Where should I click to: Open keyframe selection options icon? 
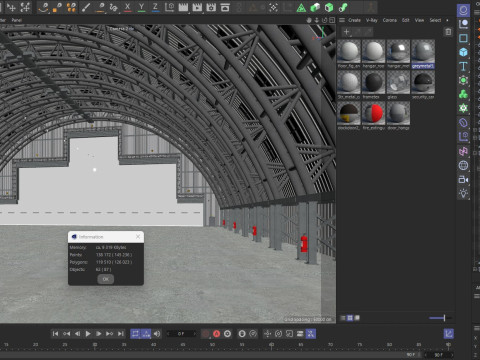(x=228, y=334)
